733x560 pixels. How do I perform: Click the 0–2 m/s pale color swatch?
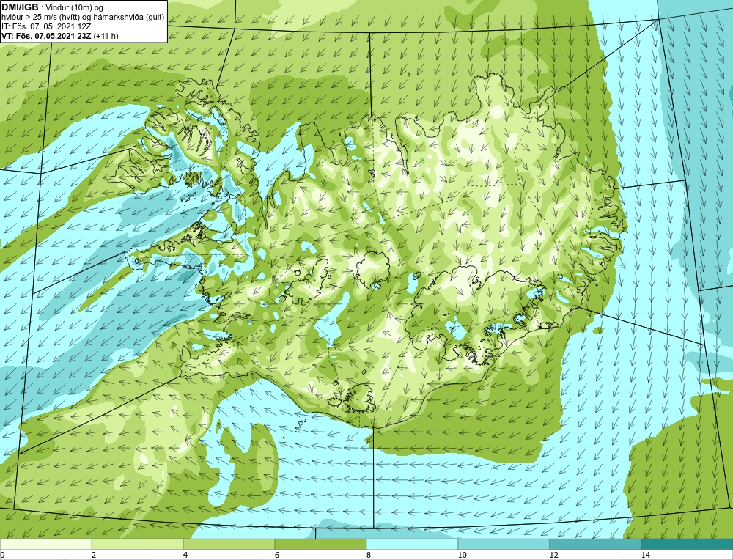pos(45,544)
